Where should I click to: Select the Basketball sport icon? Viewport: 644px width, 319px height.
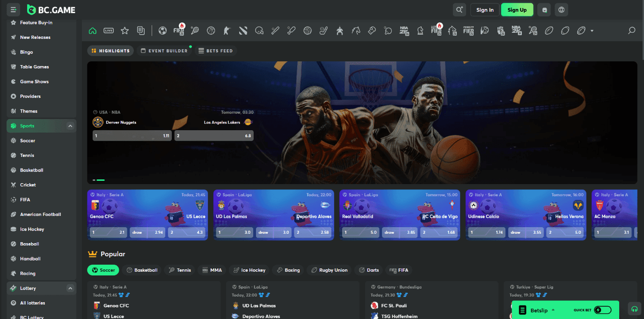pyautogui.click(x=211, y=30)
